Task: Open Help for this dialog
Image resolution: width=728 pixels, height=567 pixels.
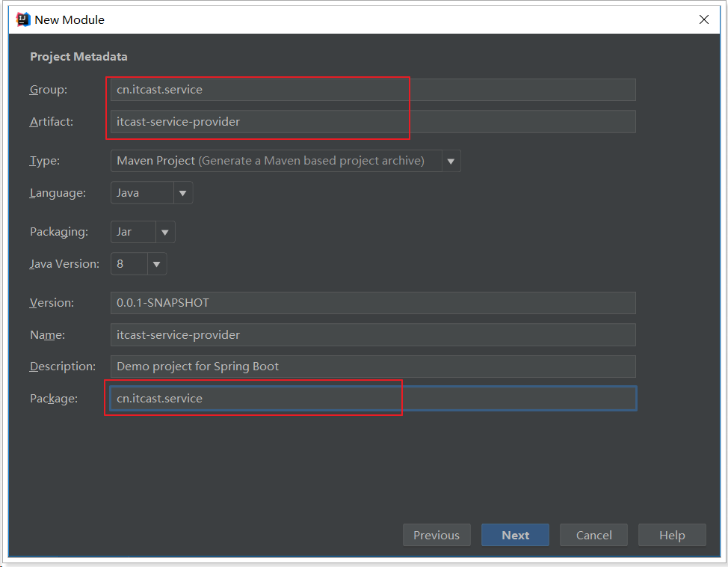Action: point(672,535)
